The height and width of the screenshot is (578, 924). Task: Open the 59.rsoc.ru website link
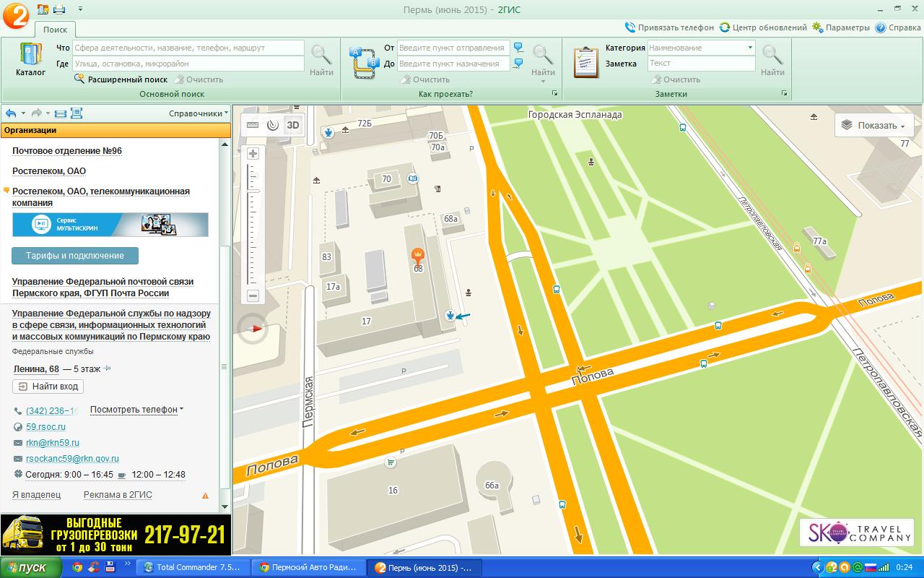tap(45, 427)
